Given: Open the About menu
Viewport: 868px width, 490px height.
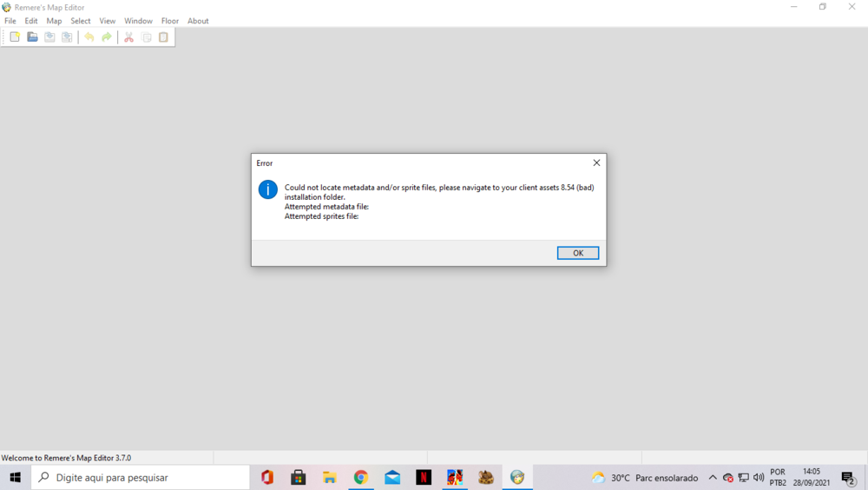Looking at the screenshot, I should click(198, 21).
